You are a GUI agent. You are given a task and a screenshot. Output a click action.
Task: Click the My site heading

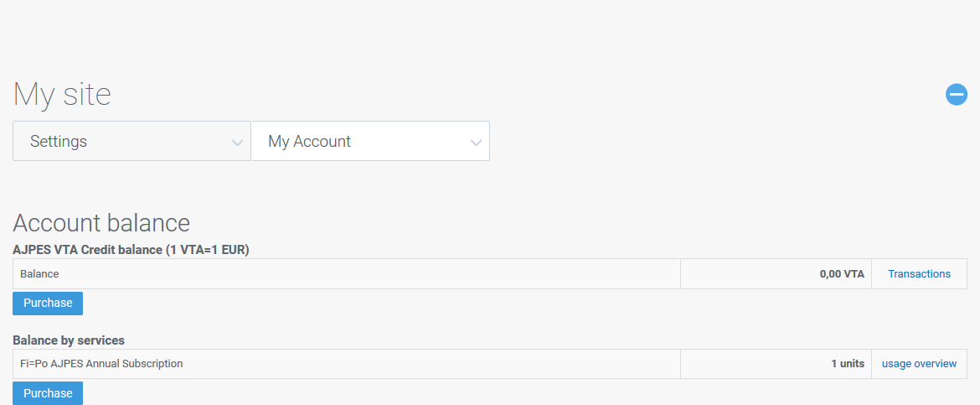(x=62, y=94)
